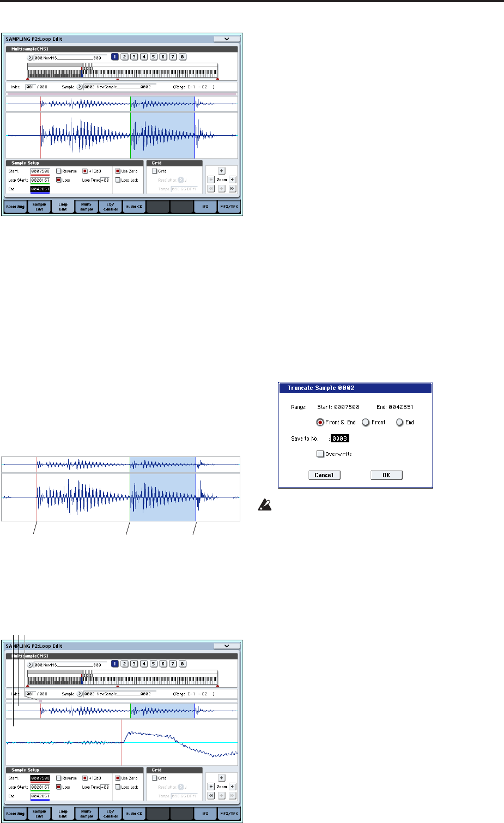Cancel the Truncate Sample dialog
504x823 pixels.
click(x=324, y=475)
